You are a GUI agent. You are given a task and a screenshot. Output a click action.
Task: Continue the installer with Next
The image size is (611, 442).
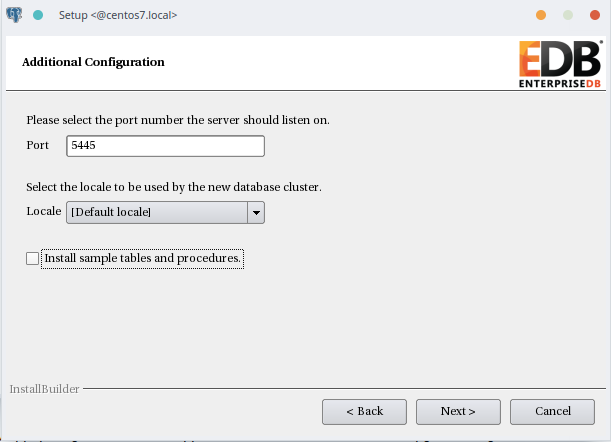pos(458,412)
